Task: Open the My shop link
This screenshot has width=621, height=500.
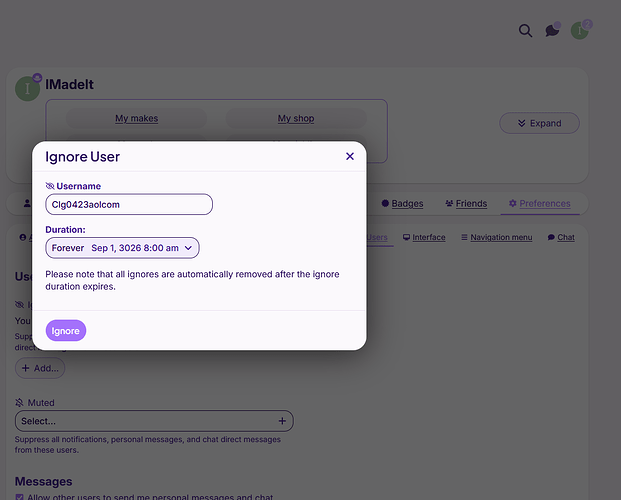Action: point(296,118)
